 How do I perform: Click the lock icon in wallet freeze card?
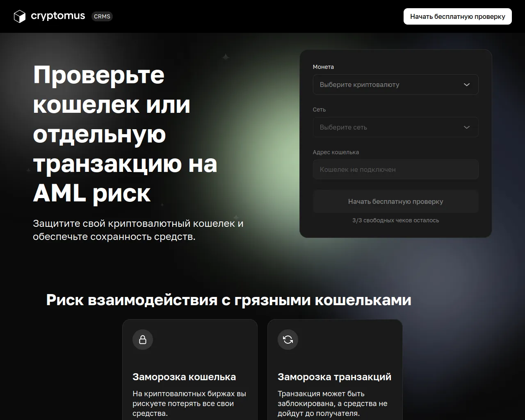(x=143, y=340)
